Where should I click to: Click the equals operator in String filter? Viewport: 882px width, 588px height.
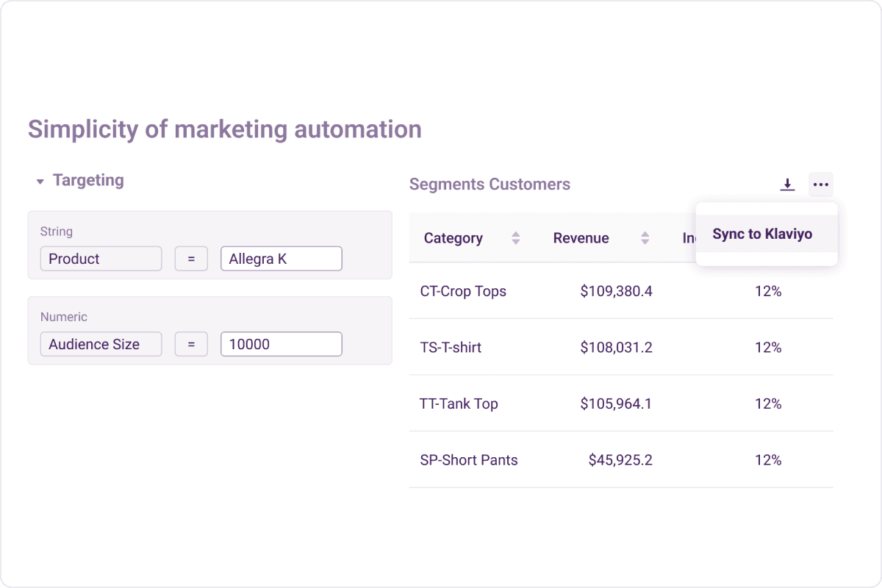(x=191, y=258)
